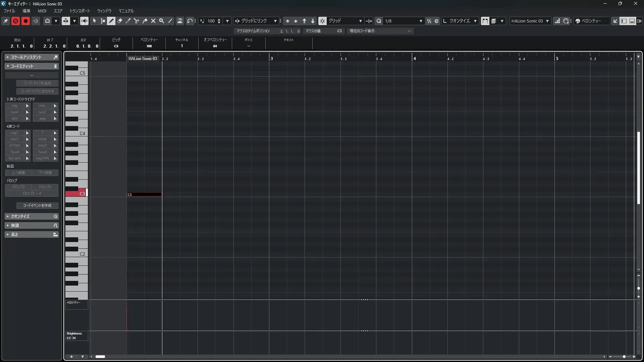The image size is (644, 362).
Task: Select the Mute (X) tool
Action: (x=153, y=21)
